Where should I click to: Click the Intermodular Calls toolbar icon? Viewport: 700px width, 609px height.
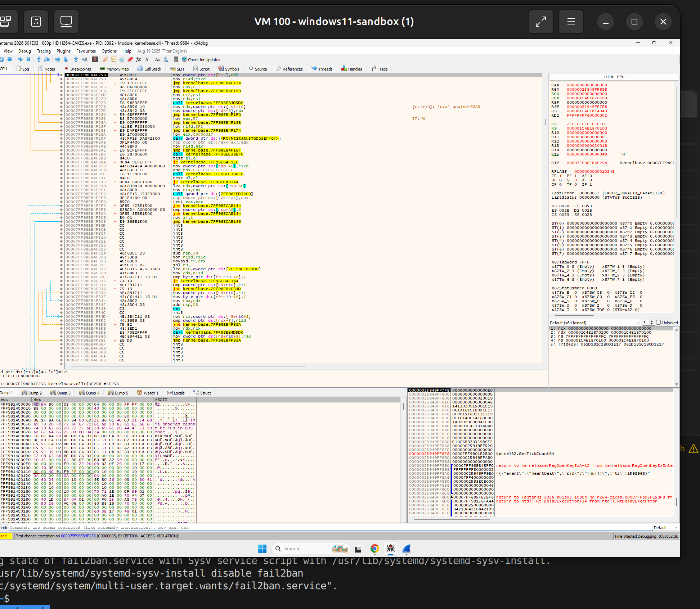pos(166,59)
